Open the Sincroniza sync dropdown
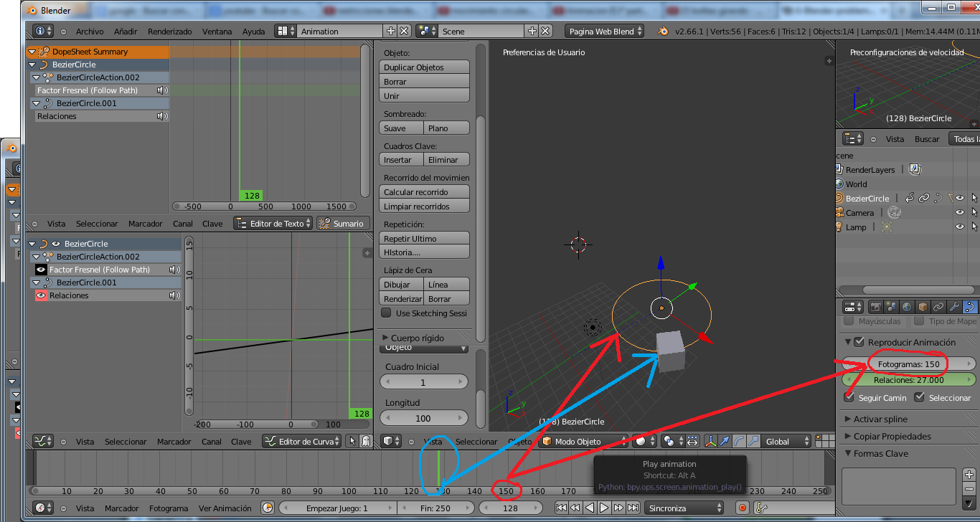 684,508
